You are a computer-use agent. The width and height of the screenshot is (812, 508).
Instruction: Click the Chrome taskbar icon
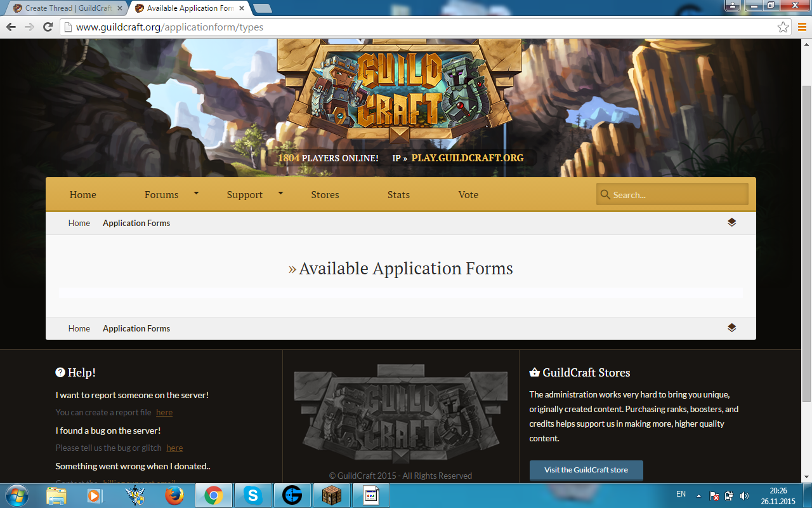click(x=213, y=495)
